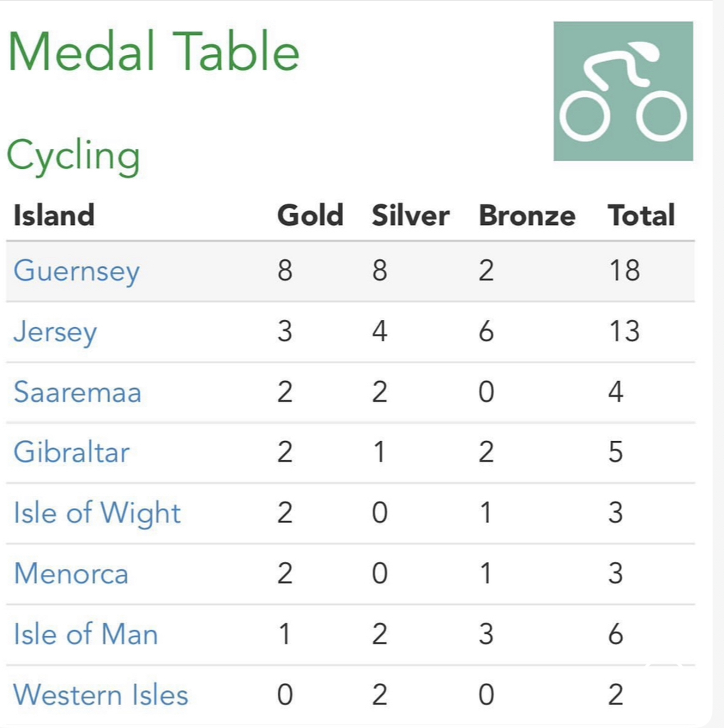Open the Western Isles link
The image size is (724, 728).
100,695
